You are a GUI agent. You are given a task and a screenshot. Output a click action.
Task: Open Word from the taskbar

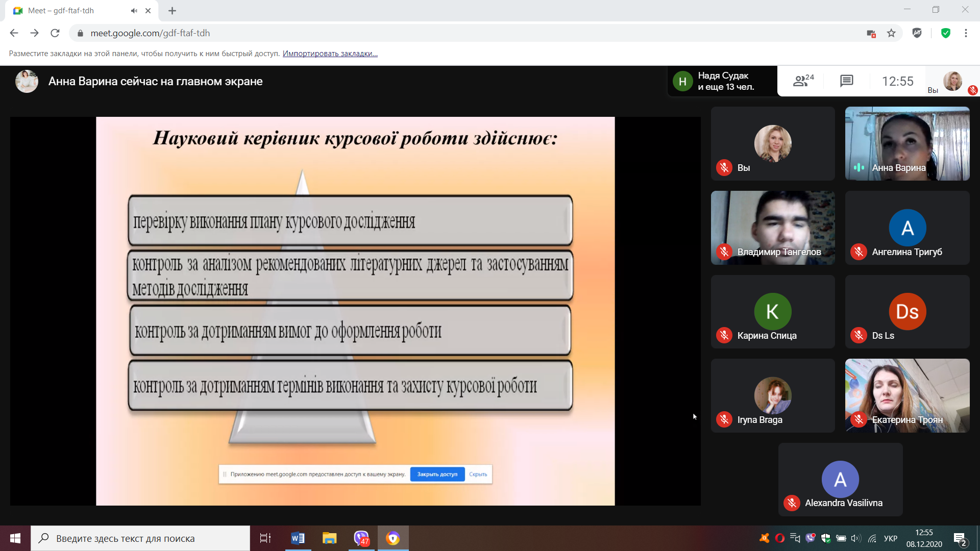click(x=298, y=538)
